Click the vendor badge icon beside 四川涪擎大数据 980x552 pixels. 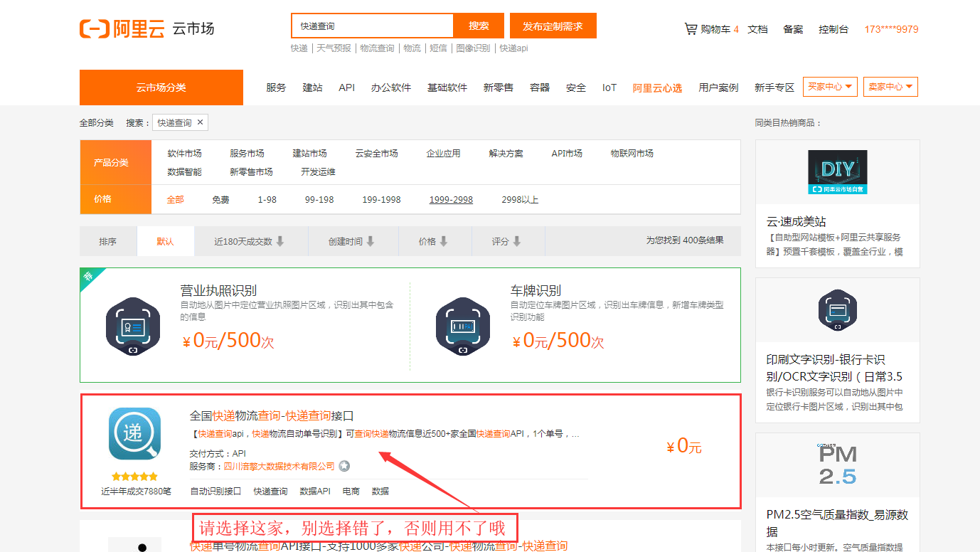(x=344, y=467)
